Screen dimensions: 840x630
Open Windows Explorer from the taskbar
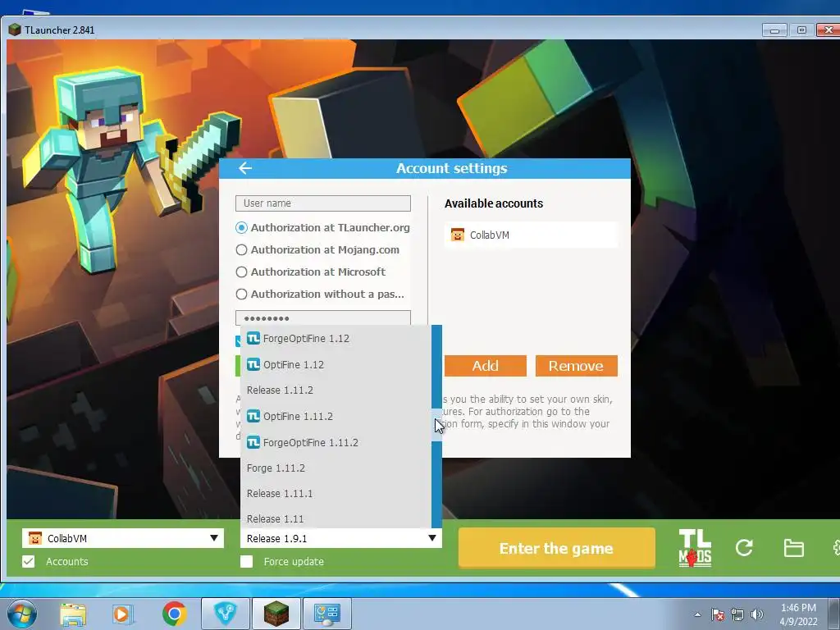click(x=73, y=614)
